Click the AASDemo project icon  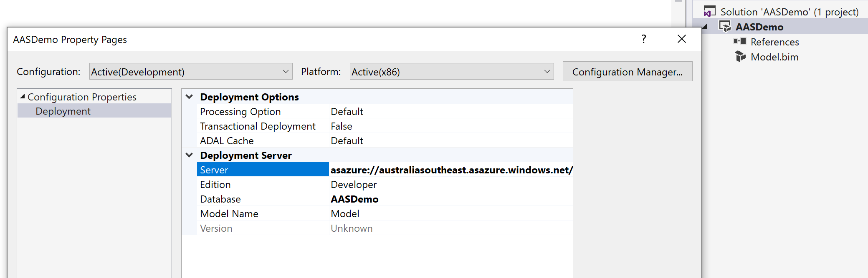[x=724, y=27]
